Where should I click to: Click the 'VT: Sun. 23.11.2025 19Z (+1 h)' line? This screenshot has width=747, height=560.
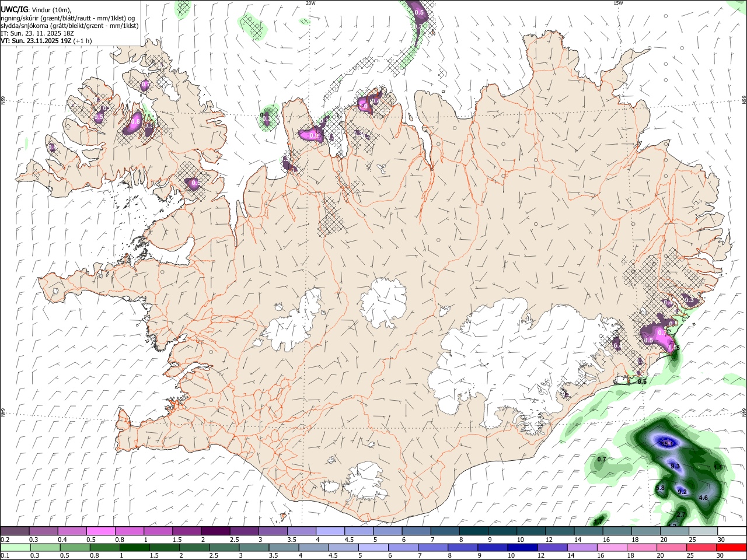tap(46, 41)
